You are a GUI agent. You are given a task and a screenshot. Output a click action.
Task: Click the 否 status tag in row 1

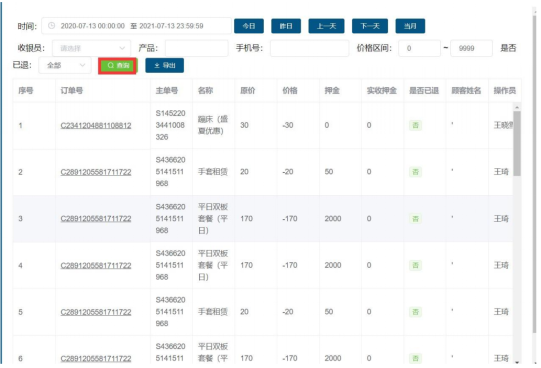(415, 126)
